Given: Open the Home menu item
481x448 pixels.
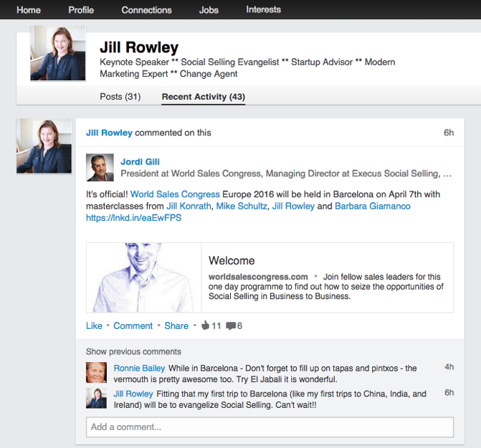Looking at the screenshot, I should [x=29, y=10].
